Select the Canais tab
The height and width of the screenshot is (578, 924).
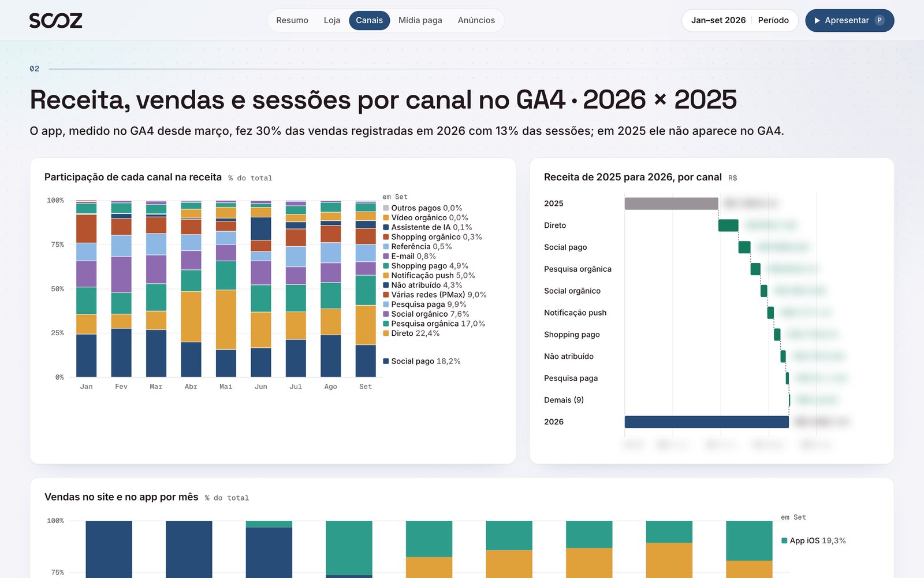(x=370, y=20)
